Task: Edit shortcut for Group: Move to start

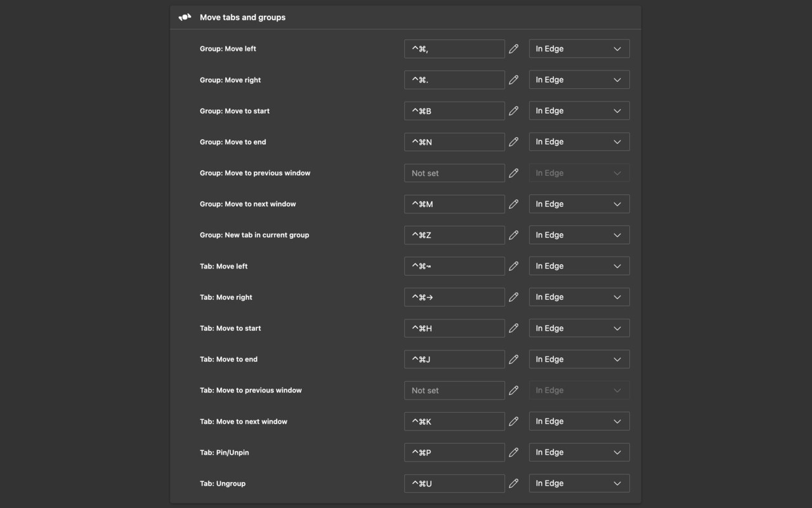Action: (x=514, y=111)
